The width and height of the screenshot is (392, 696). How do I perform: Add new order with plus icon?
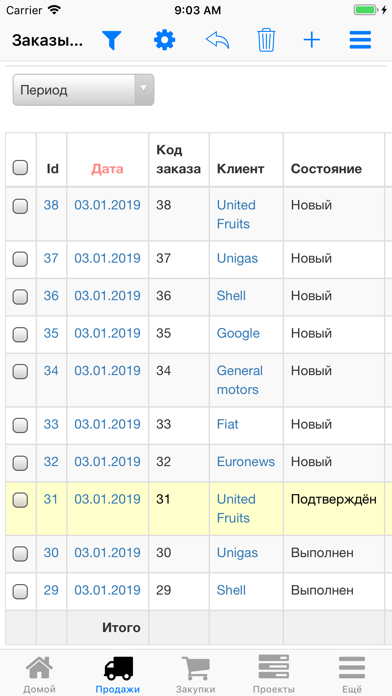312,40
